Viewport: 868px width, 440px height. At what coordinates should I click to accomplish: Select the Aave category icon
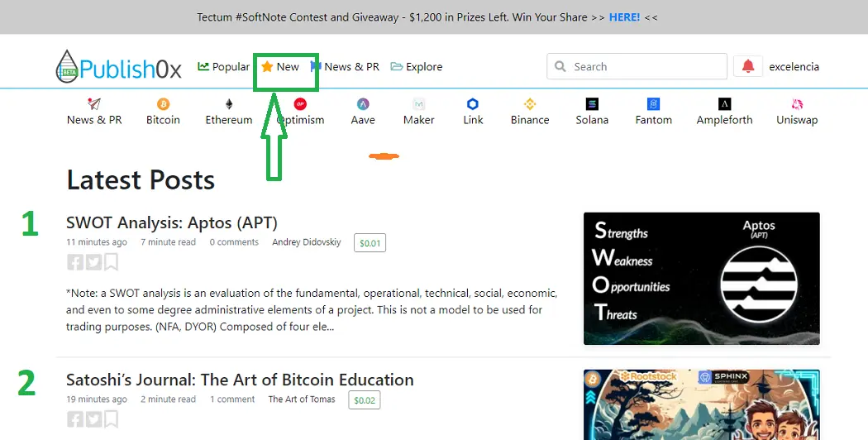point(363,103)
